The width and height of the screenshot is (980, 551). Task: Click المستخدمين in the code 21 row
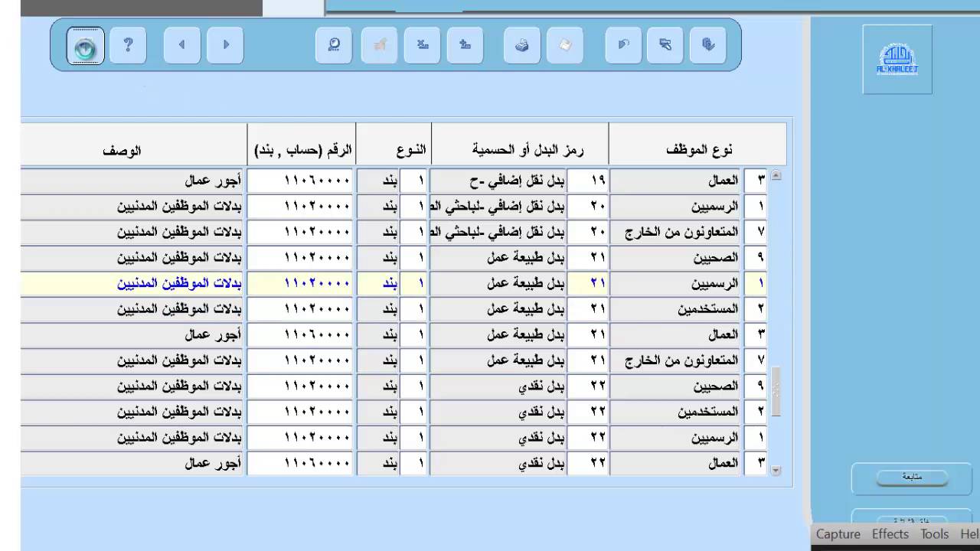(x=675, y=309)
